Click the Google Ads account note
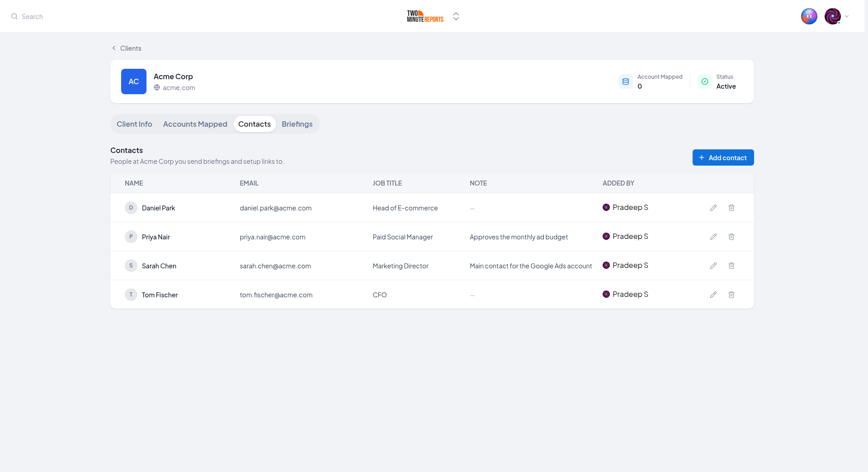The height and width of the screenshot is (472, 868). pos(531,266)
